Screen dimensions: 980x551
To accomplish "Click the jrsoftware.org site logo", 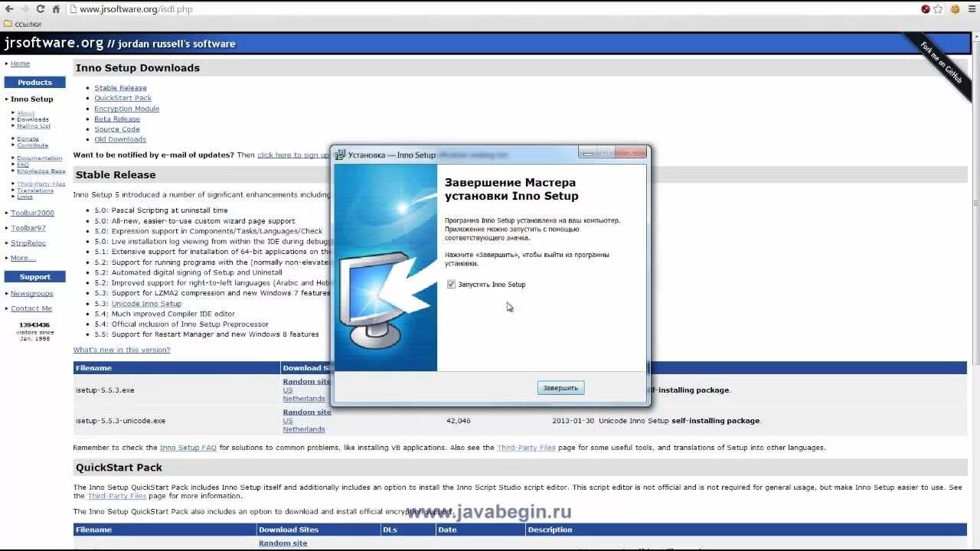I will tap(54, 43).
